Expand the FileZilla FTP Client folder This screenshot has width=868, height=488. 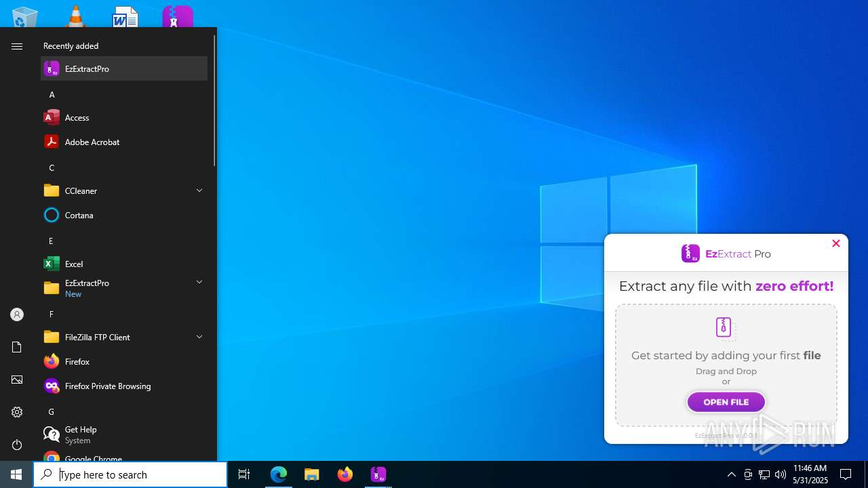click(x=124, y=337)
